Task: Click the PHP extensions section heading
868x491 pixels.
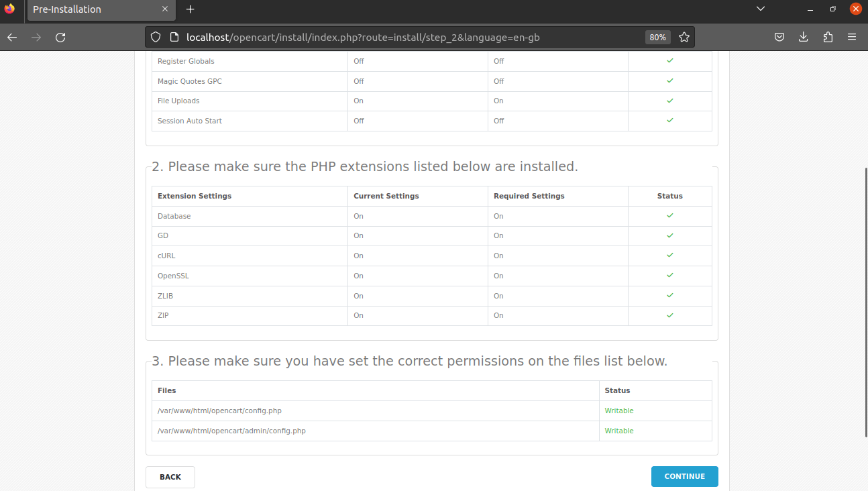Action: tap(365, 166)
